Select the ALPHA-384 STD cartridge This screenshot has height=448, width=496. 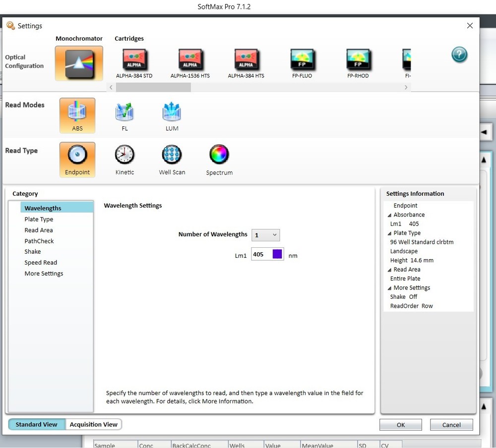click(134, 63)
